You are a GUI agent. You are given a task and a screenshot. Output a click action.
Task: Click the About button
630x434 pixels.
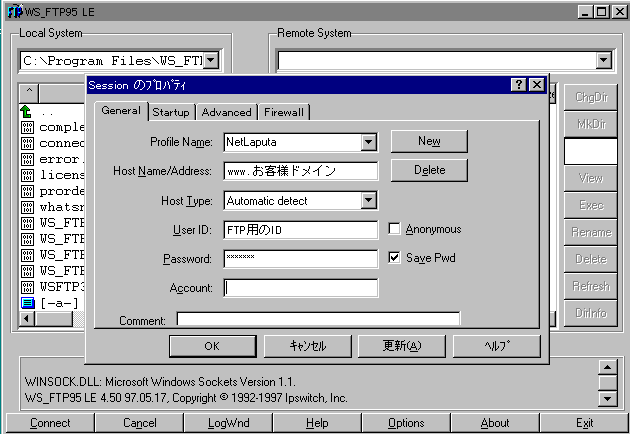[x=495, y=423]
